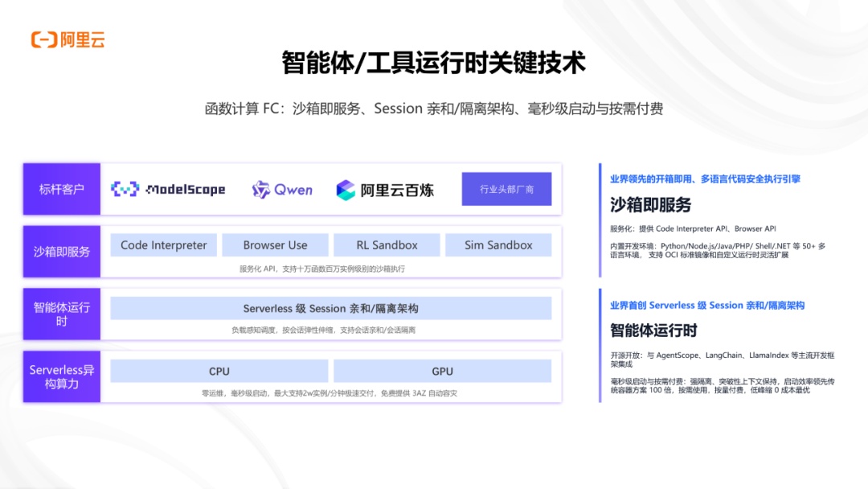Select the Code Interpreter box
The image size is (868, 489).
(163, 244)
